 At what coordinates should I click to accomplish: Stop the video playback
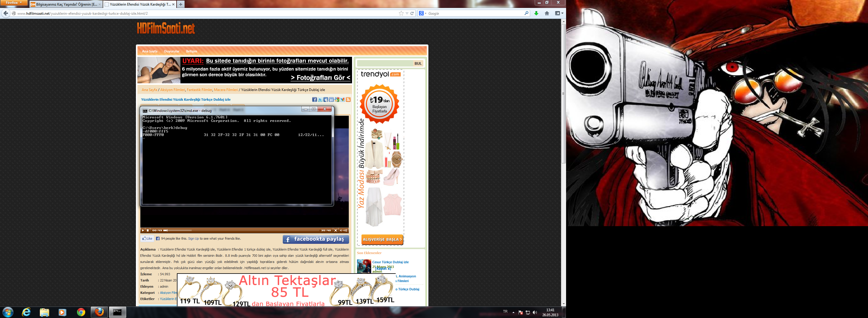(148, 231)
